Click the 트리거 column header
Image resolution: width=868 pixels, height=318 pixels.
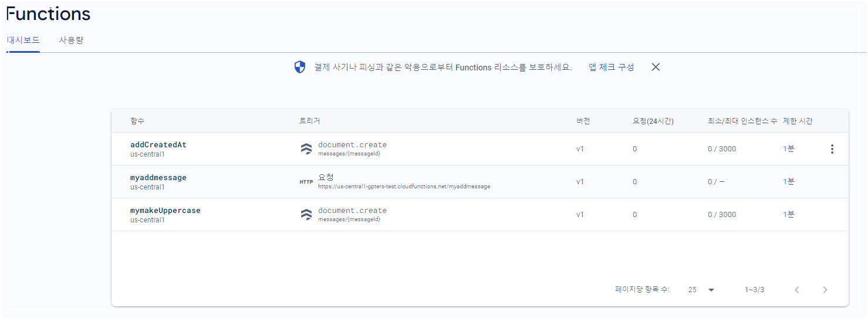coord(310,121)
